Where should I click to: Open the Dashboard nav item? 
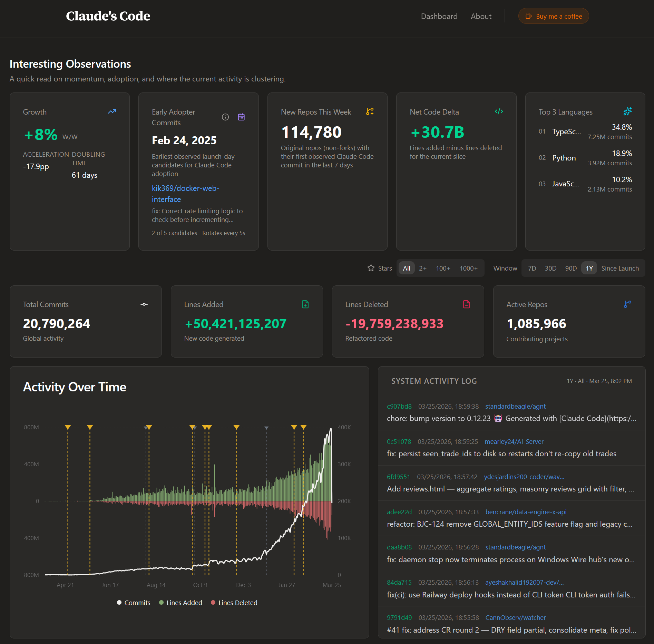tap(439, 16)
